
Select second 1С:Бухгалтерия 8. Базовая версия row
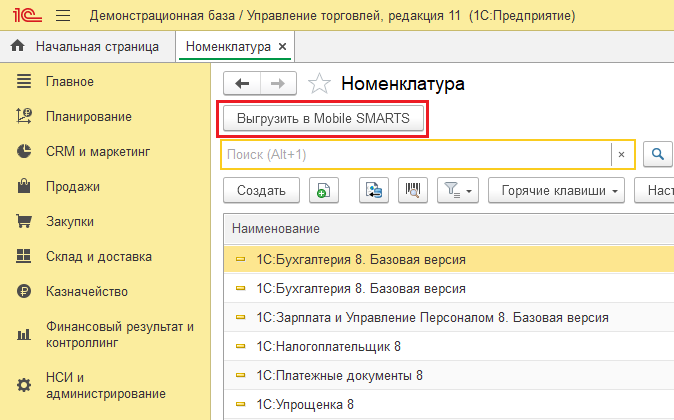point(449,288)
